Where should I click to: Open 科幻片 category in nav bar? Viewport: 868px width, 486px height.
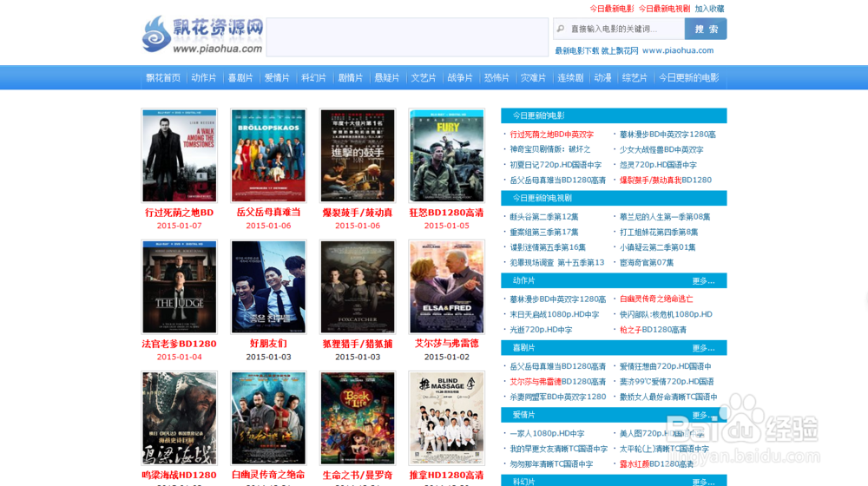(x=313, y=78)
